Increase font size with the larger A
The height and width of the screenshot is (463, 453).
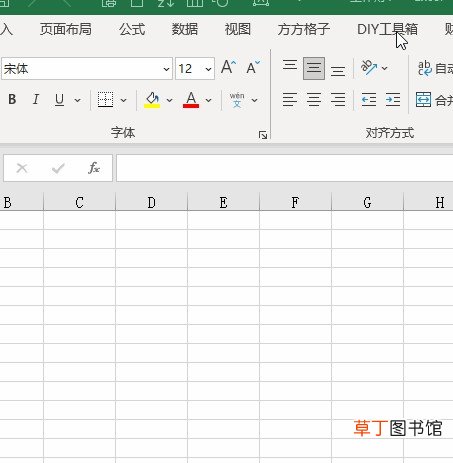click(228, 68)
